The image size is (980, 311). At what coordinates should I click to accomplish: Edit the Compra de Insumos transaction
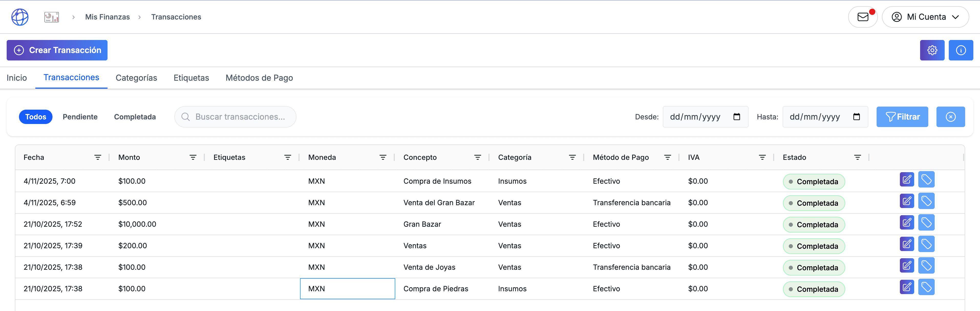907,179
